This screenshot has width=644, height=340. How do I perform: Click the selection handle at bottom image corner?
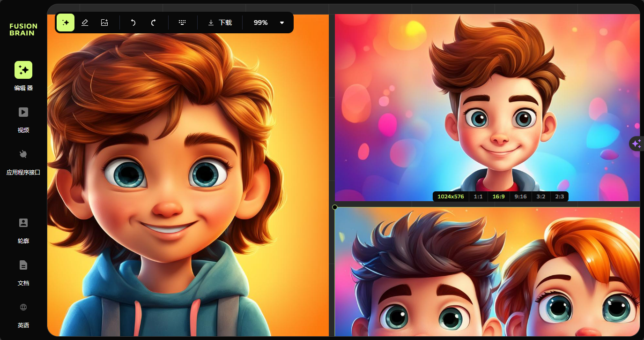(x=334, y=207)
